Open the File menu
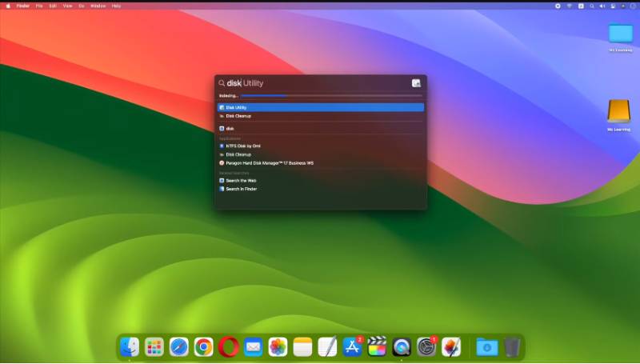640x364 pixels. (39, 6)
